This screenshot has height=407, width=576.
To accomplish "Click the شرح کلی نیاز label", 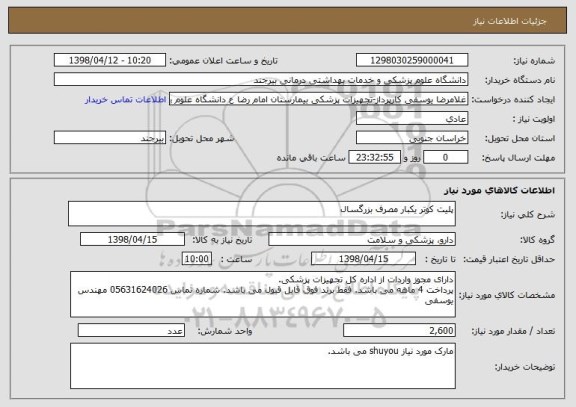I will (528, 215).
